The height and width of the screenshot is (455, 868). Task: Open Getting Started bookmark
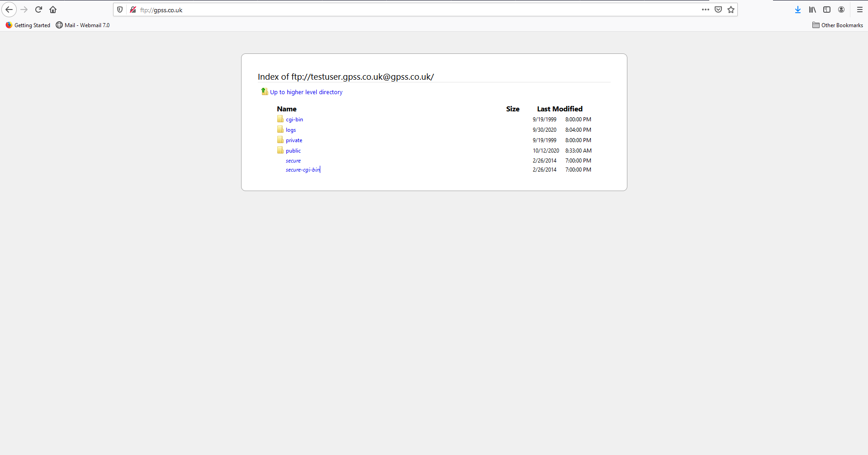click(28, 25)
